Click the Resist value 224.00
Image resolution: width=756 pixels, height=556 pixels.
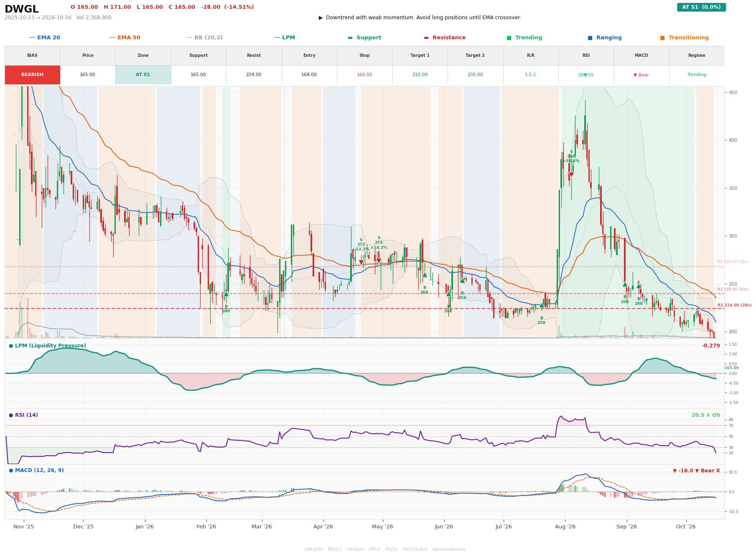pos(254,75)
